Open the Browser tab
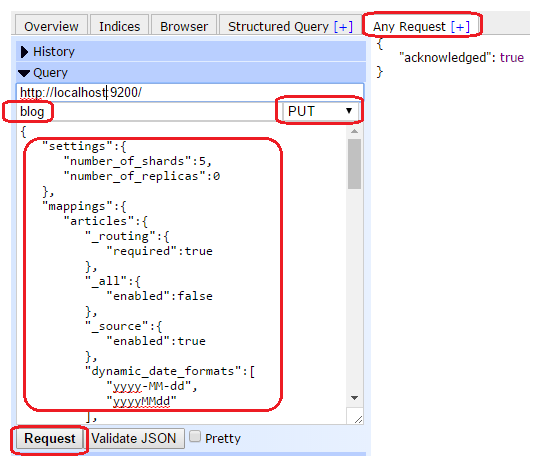 pos(184,26)
